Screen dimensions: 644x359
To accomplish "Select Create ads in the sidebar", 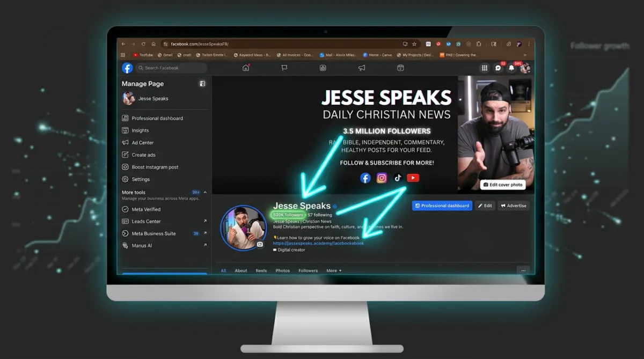I will point(164,155).
